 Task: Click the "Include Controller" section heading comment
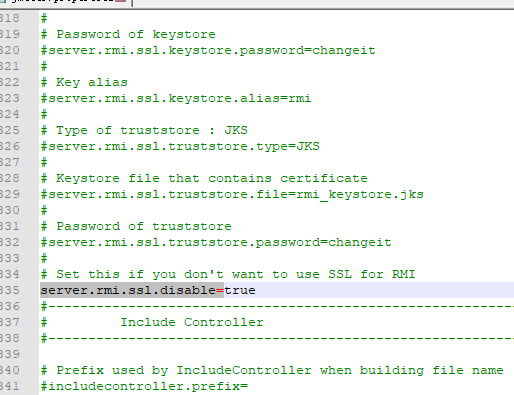[192, 322]
